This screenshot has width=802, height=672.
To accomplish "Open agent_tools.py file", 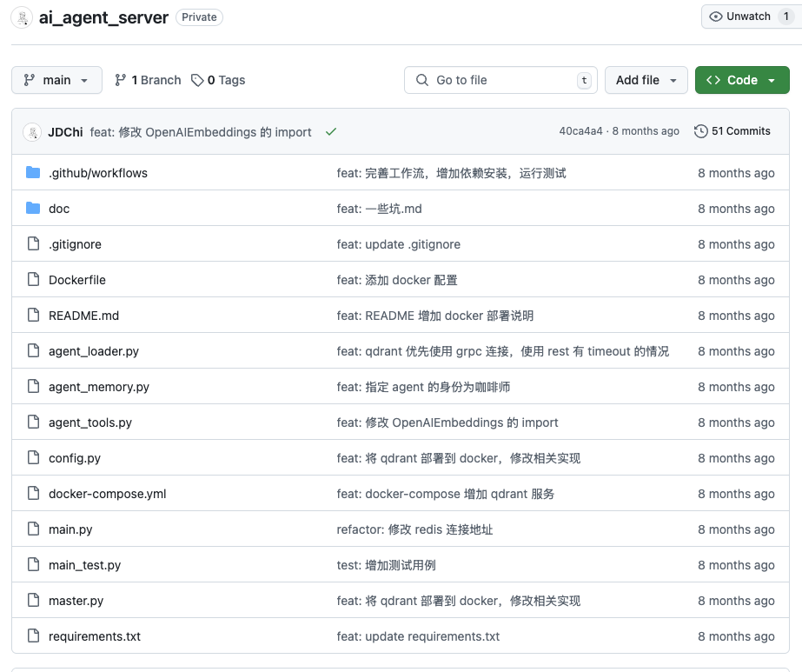I will coord(89,422).
